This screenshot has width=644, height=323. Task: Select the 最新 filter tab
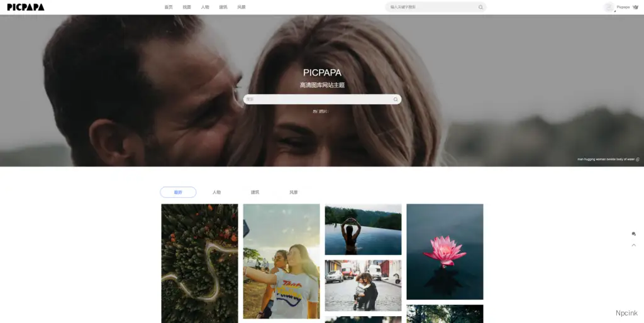pyautogui.click(x=178, y=192)
